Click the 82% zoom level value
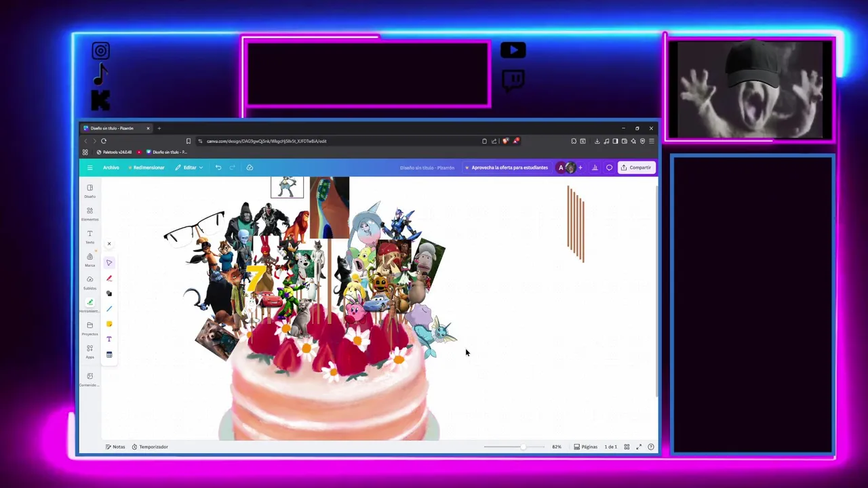868x488 pixels. pyautogui.click(x=557, y=447)
